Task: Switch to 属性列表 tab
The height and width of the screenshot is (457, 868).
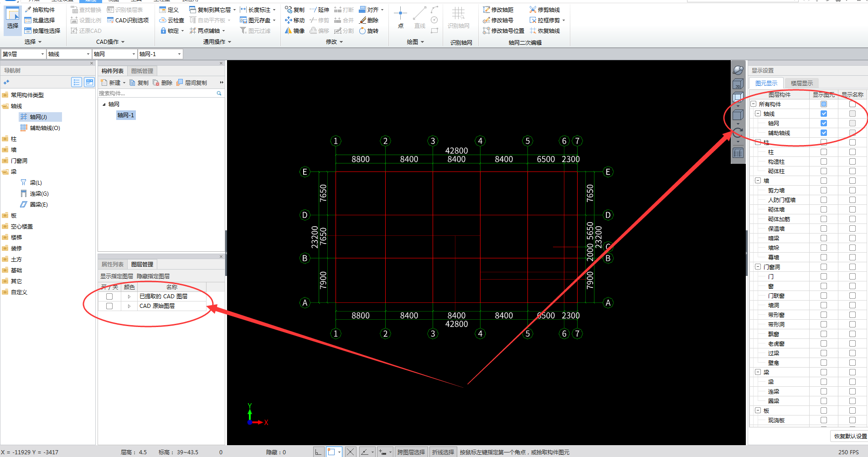Action: click(113, 264)
